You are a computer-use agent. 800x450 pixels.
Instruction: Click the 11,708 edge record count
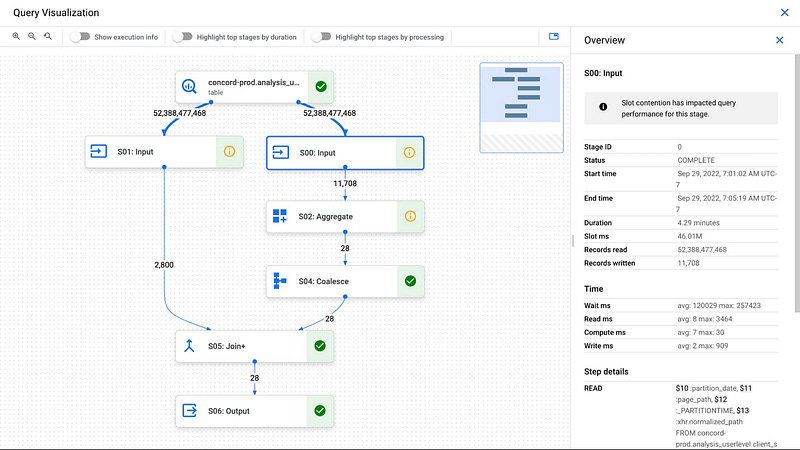click(345, 184)
